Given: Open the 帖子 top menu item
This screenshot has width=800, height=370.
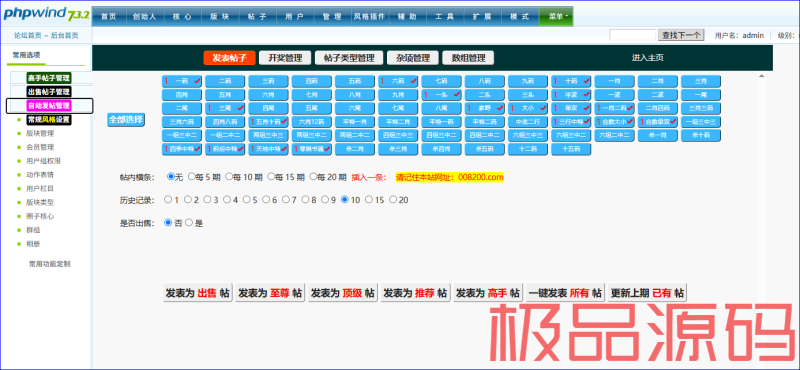Looking at the screenshot, I should (257, 16).
